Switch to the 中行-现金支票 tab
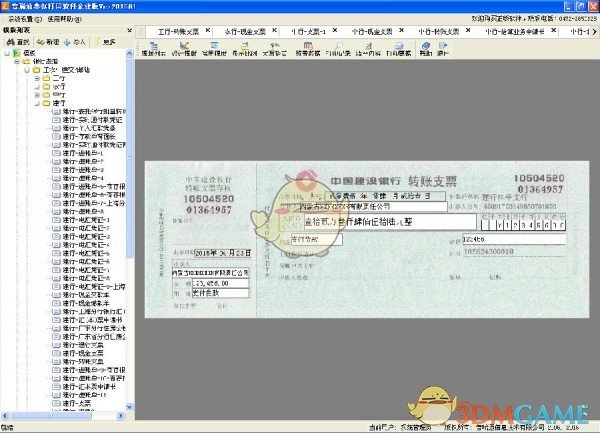Screen dimensions: 600x433 click(x=372, y=32)
